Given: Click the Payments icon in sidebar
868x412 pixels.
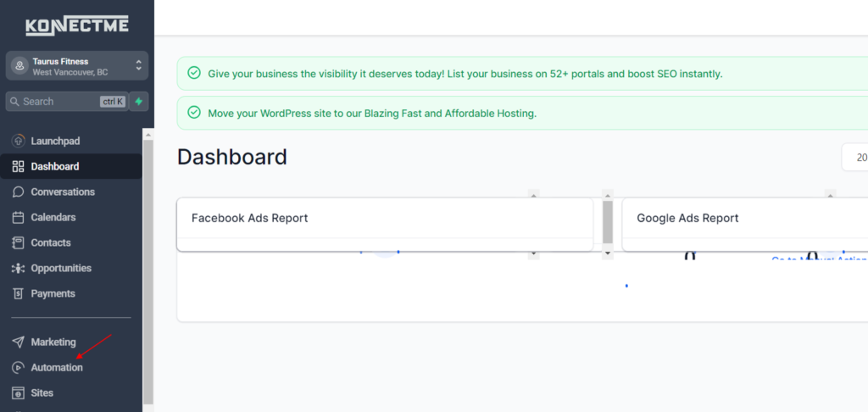Looking at the screenshot, I should pyautogui.click(x=18, y=293).
